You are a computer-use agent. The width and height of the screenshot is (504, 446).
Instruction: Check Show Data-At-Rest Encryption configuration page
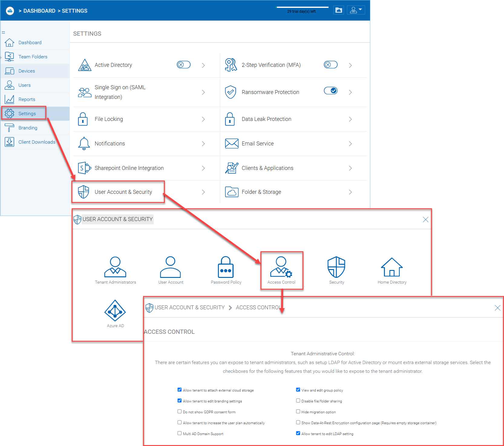[298, 422]
